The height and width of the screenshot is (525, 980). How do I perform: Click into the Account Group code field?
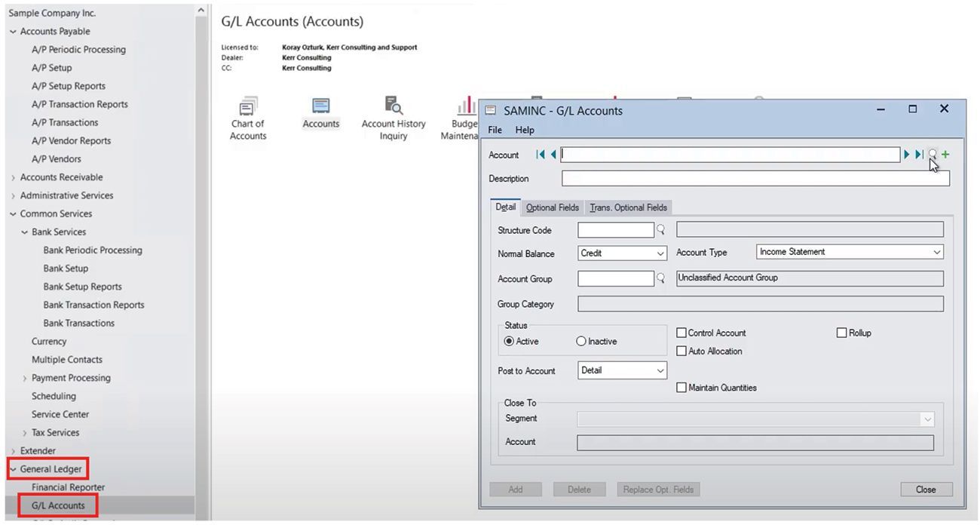(x=616, y=278)
